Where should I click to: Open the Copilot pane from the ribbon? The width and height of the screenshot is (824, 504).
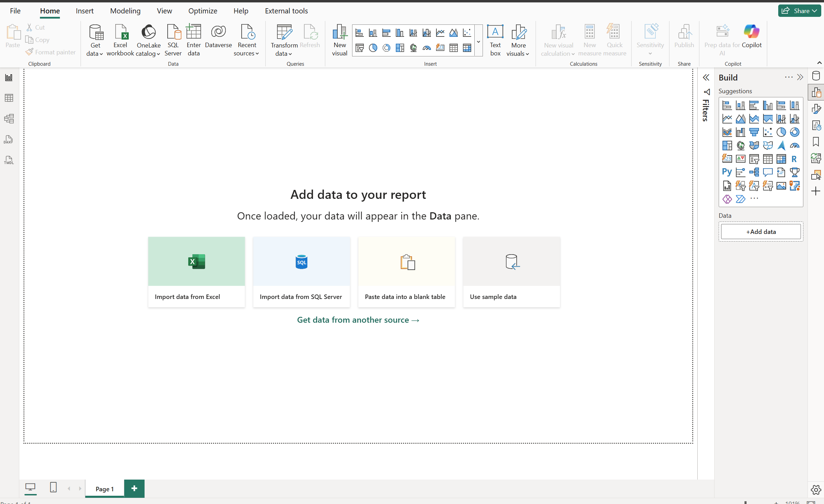point(752,38)
